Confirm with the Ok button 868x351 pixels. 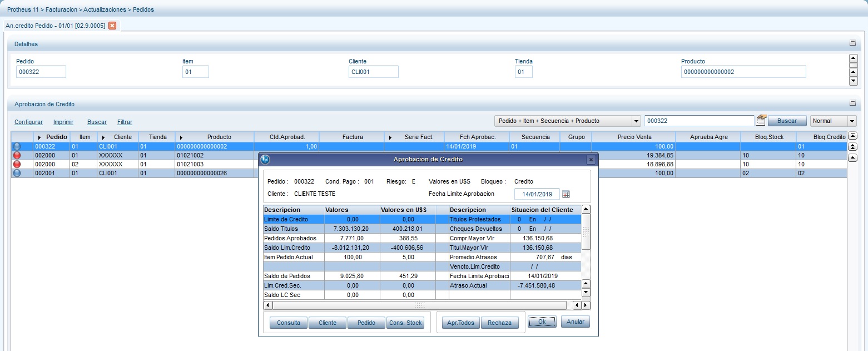pyautogui.click(x=542, y=322)
